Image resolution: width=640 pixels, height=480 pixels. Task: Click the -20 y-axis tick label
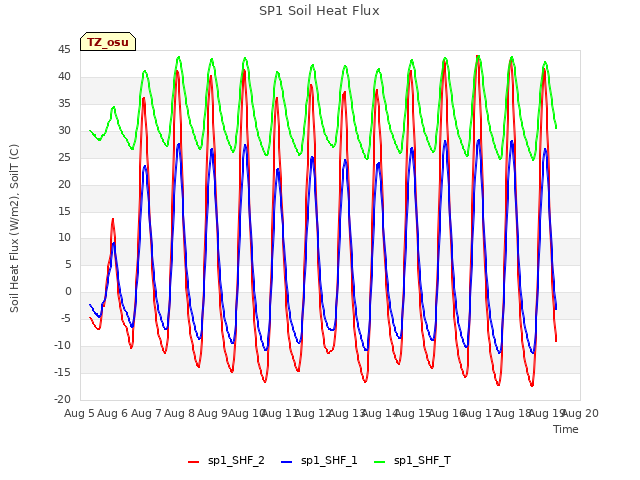point(62,400)
